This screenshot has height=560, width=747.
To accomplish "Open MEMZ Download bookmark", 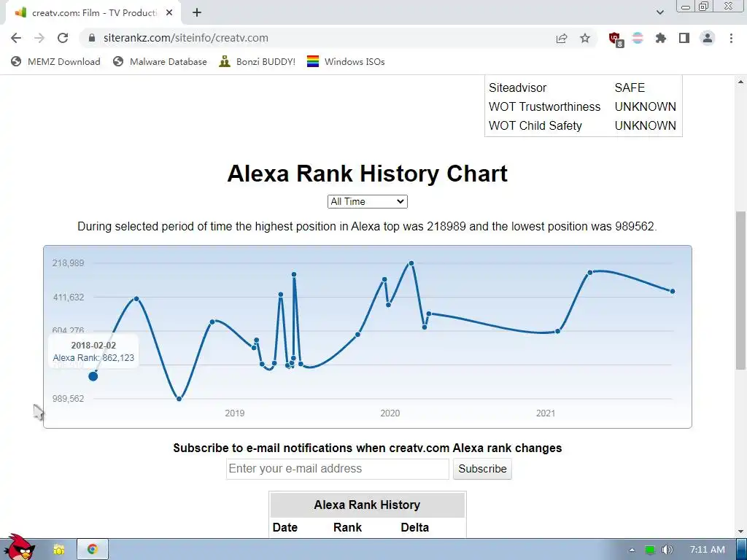I will coord(55,61).
